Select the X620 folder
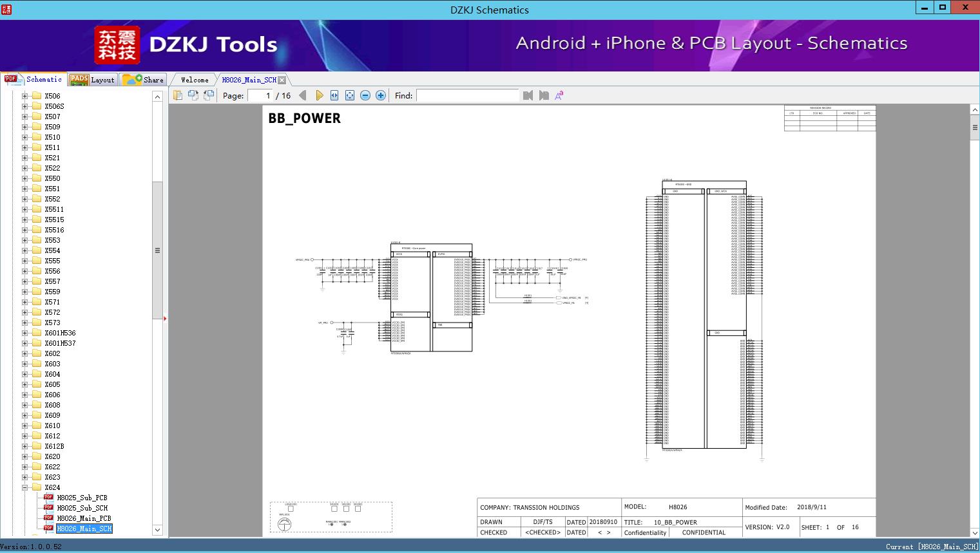980x553 pixels. (52, 456)
